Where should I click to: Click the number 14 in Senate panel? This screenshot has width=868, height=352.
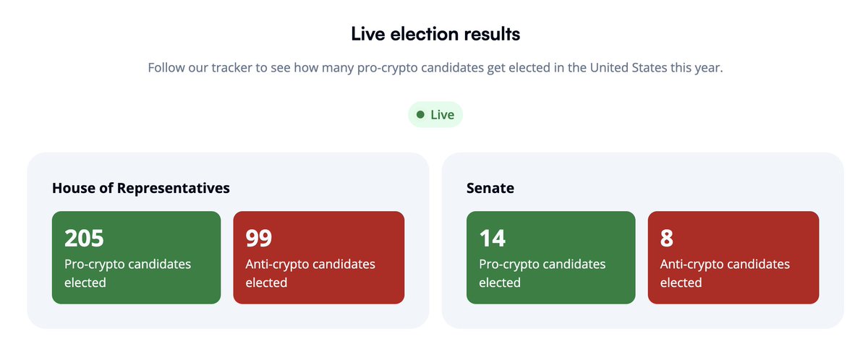tap(493, 238)
